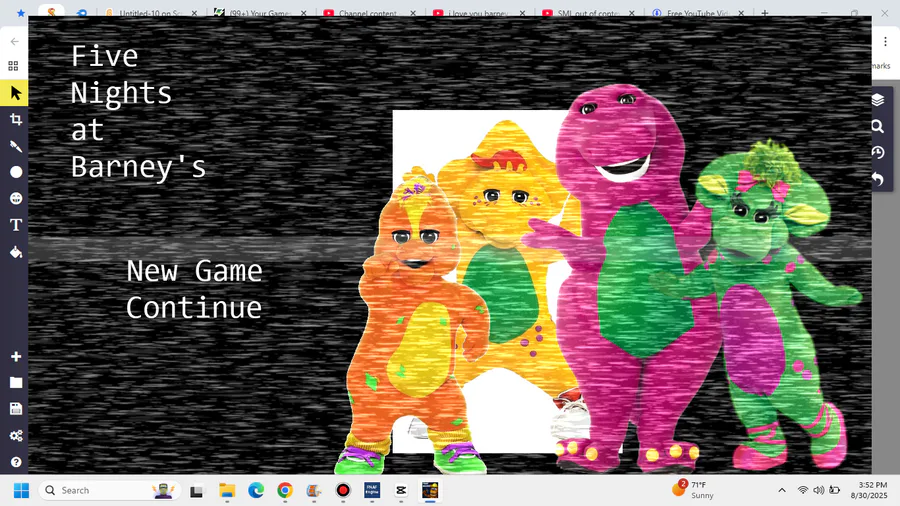Open the history clock icon
Viewport: 900px width, 506px height.
point(878,153)
